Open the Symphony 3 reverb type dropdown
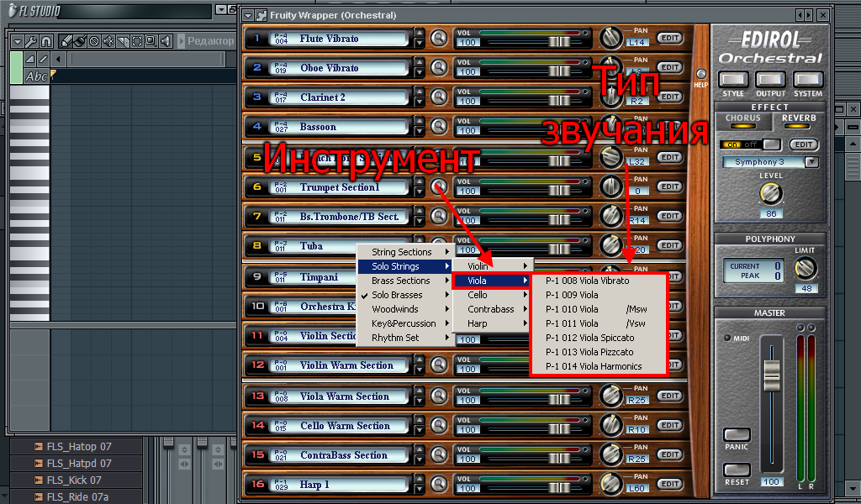This screenshot has width=861, height=504. (x=811, y=162)
